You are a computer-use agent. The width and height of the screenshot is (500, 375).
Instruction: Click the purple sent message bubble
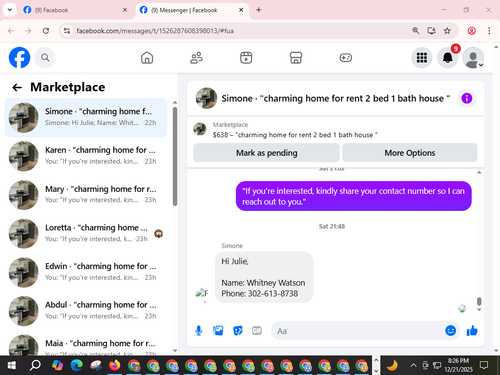coord(353,196)
